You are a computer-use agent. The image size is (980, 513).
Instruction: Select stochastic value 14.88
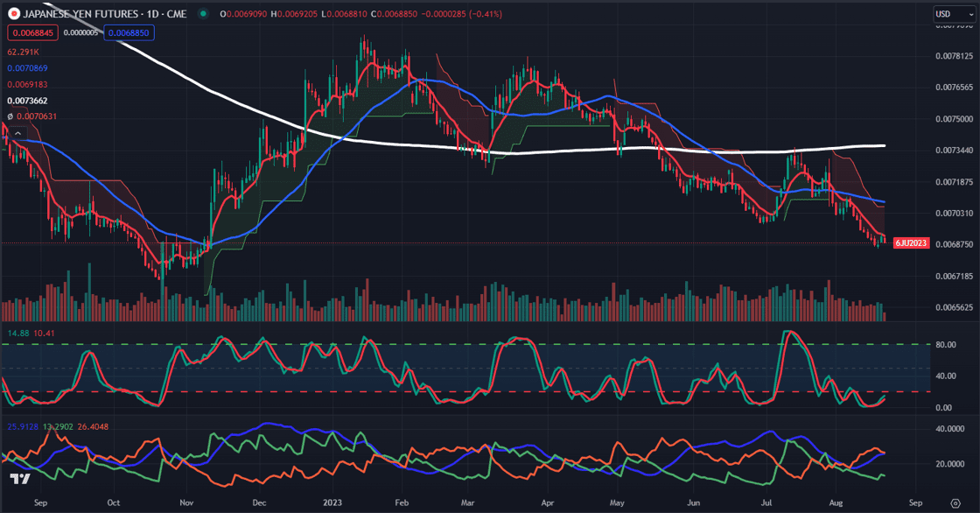coord(18,333)
